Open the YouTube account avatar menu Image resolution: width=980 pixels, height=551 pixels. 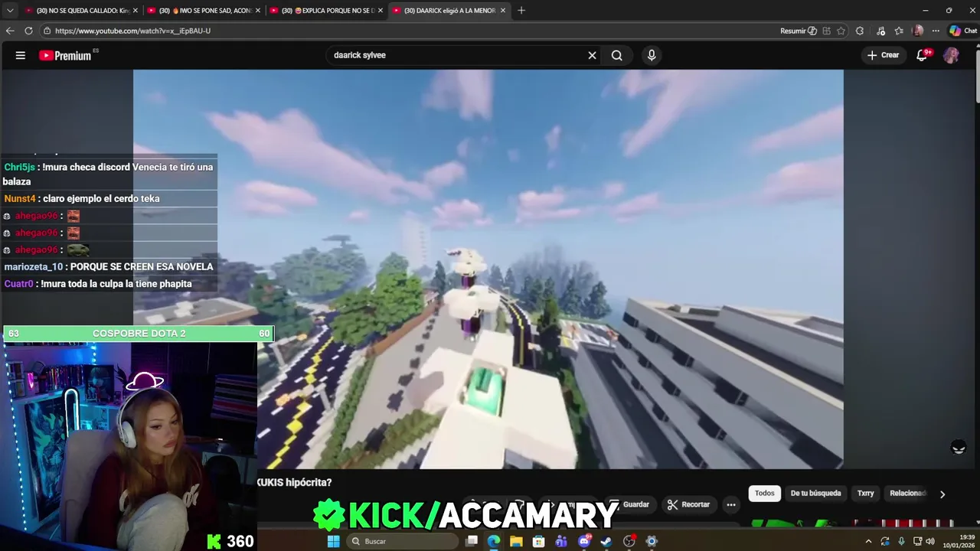pos(951,55)
